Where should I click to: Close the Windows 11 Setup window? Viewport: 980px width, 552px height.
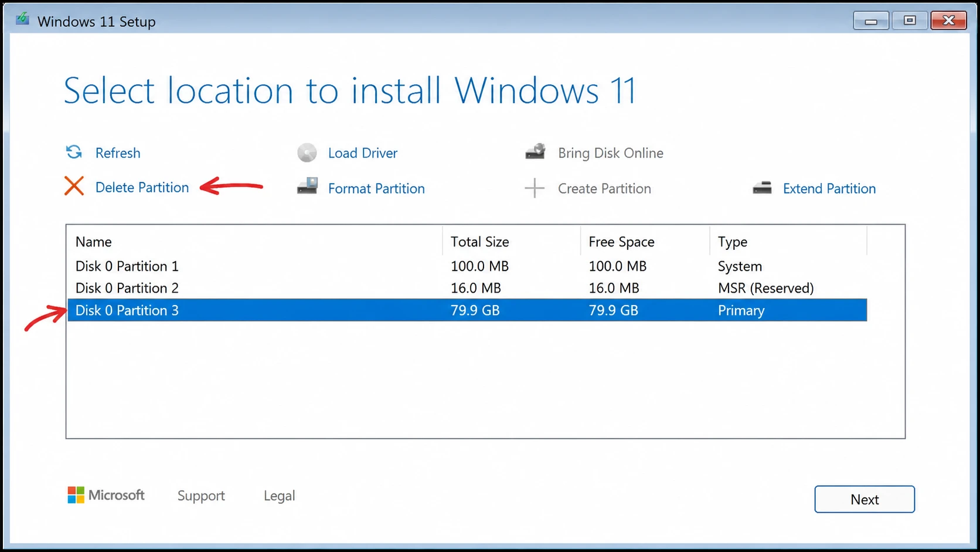coord(948,21)
